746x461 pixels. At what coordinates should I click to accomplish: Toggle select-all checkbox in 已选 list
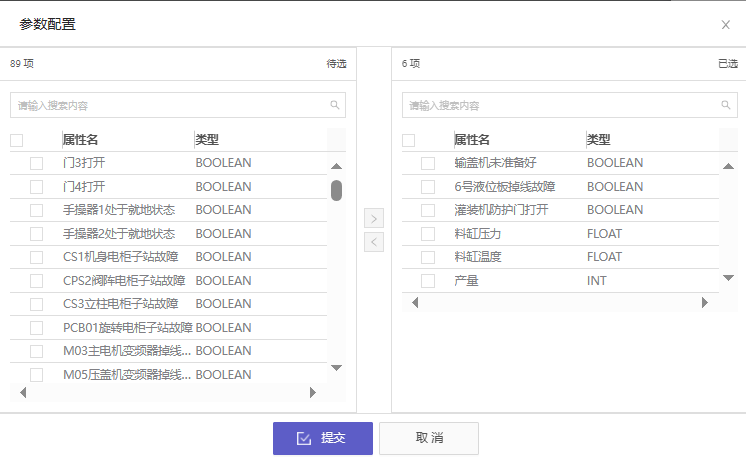coord(408,140)
